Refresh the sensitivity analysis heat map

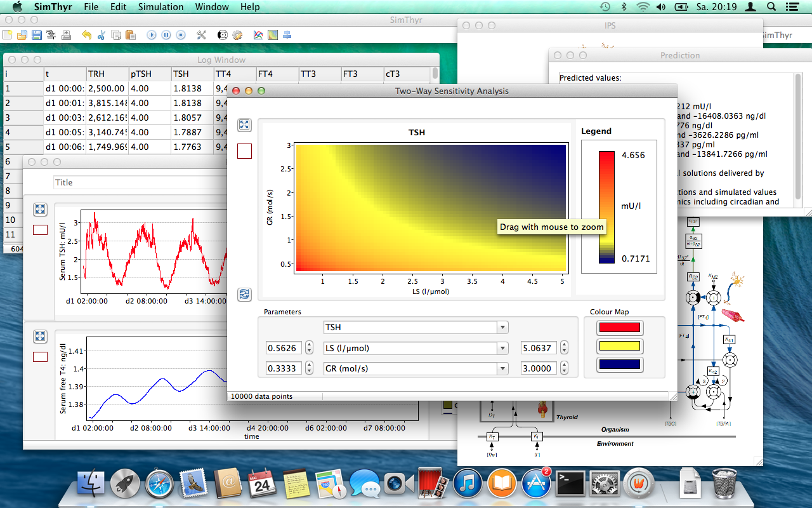click(x=245, y=295)
